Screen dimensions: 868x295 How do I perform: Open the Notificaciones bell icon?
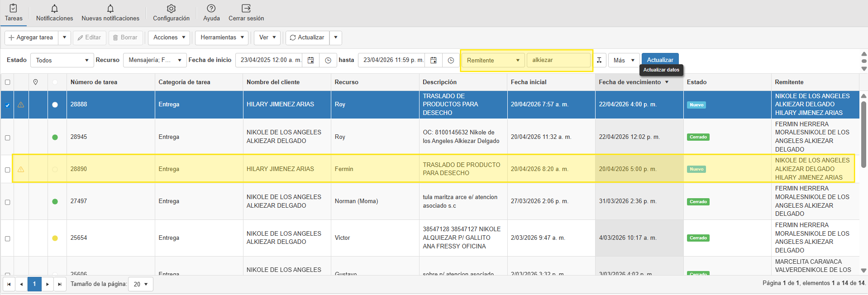pos(54,9)
